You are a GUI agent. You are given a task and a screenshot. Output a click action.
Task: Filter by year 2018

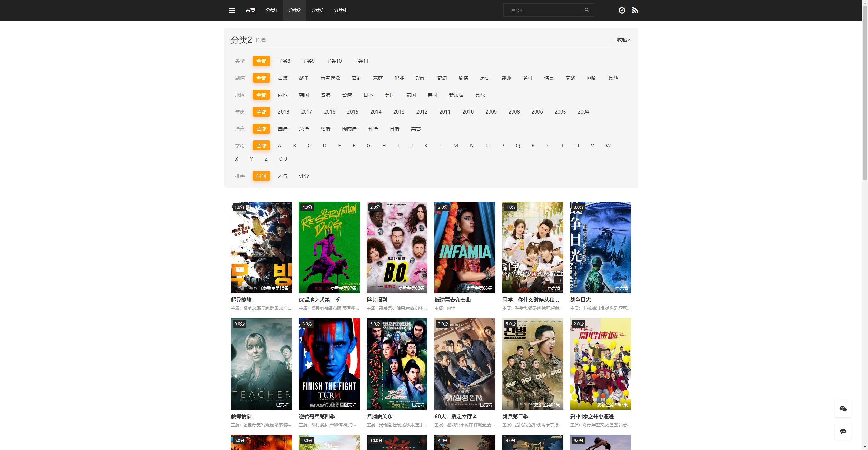coord(284,112)
